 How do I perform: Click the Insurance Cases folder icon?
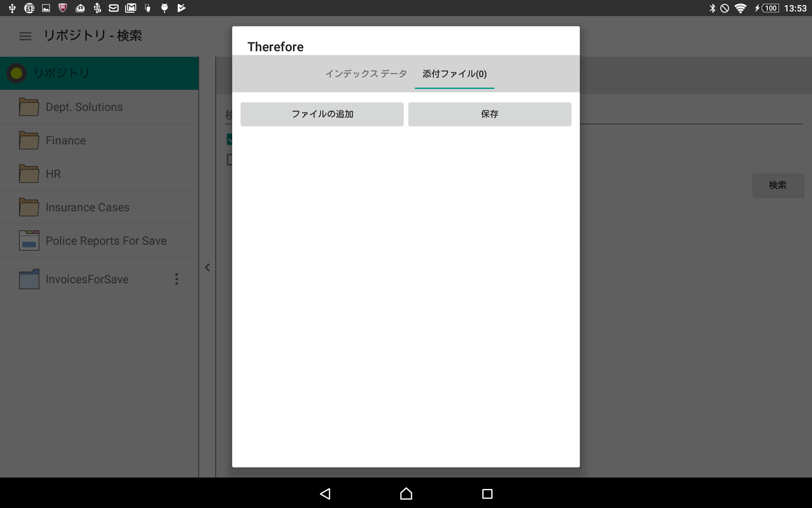tap(29, 207)
